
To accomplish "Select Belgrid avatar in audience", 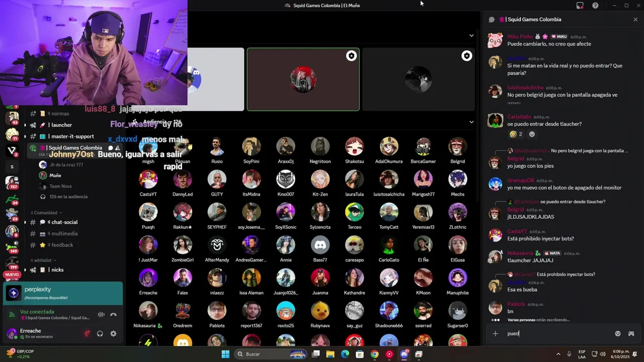I will pos(457,147).
